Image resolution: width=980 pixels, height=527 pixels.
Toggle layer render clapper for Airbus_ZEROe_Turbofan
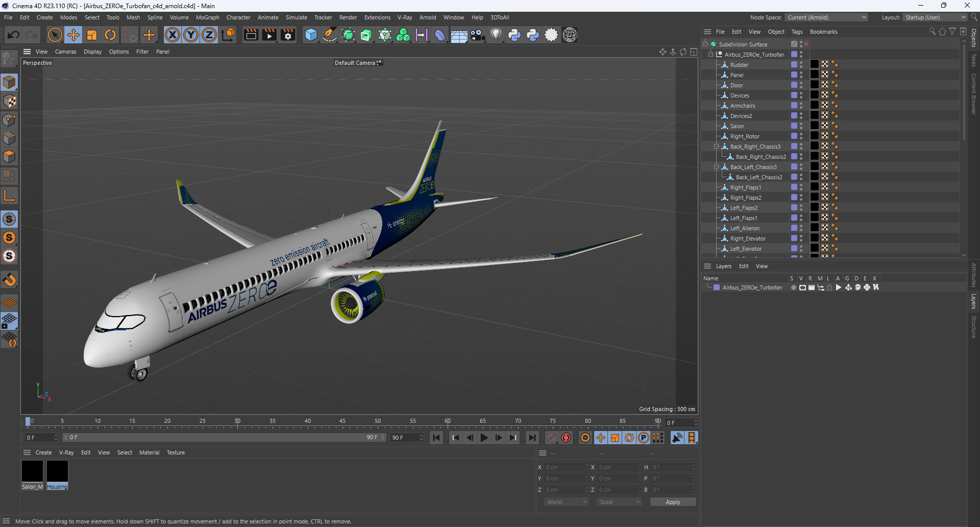click(812, 288)
